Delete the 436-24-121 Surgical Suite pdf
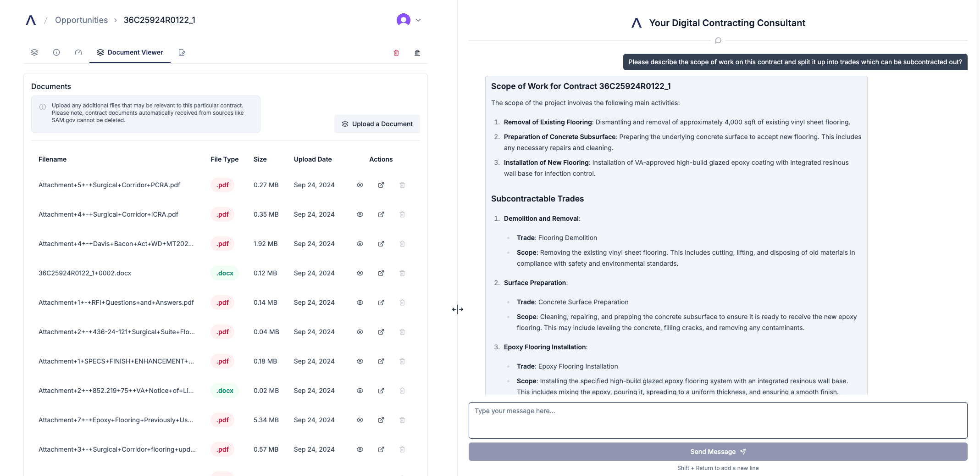Viewport: 980px width, 476px height. (x=402, y=332)
